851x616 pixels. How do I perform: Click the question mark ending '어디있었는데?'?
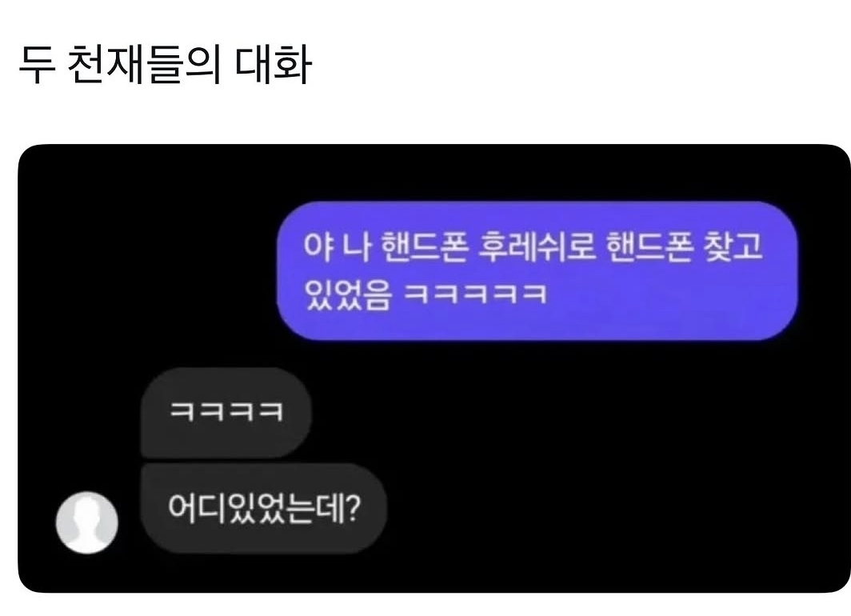point(352,509)
